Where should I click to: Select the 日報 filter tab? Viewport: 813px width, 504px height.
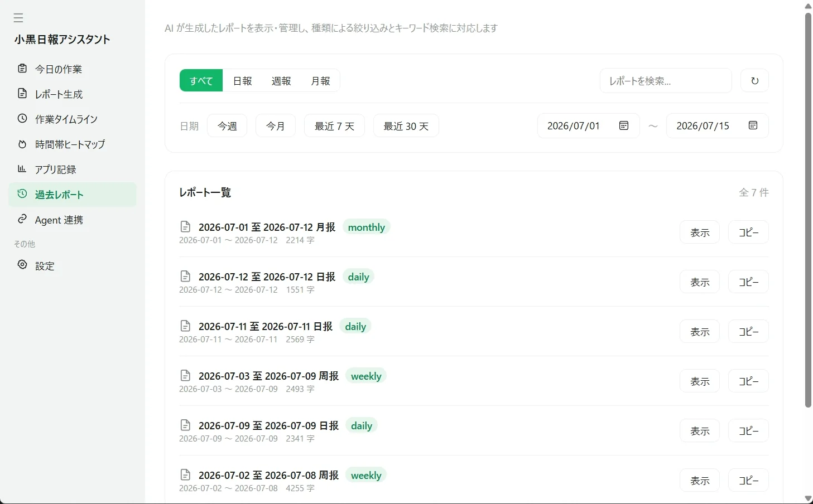[242, 81]
